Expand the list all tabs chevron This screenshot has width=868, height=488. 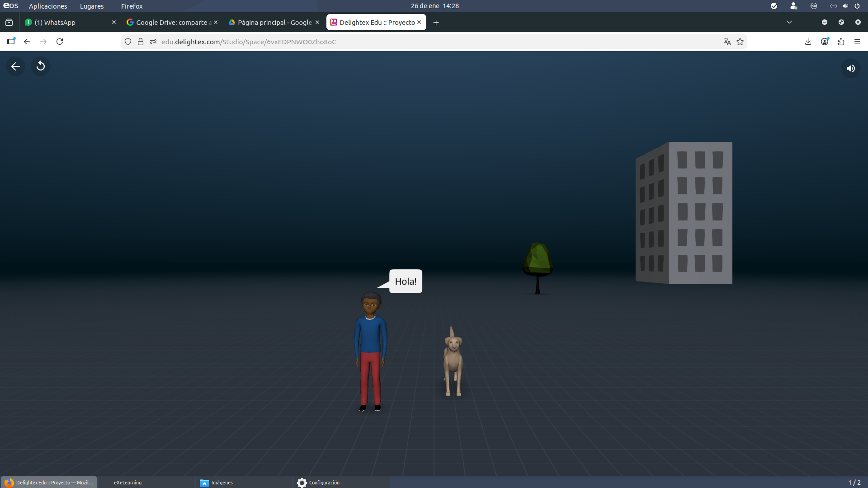tap(789, 22)
